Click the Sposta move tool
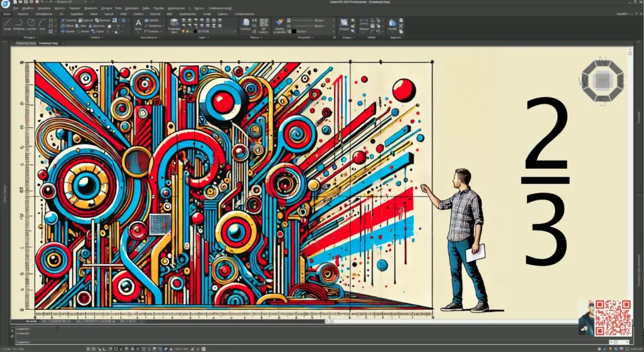Screen dimensions: 644x352 point(68,31)
